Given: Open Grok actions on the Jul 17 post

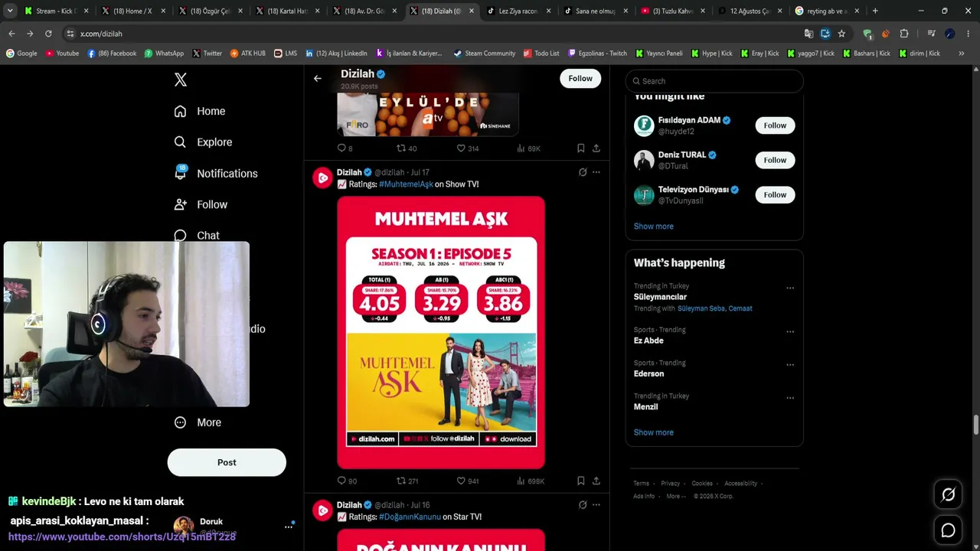Looking at the screenshot, I should (x=583, y=172).
